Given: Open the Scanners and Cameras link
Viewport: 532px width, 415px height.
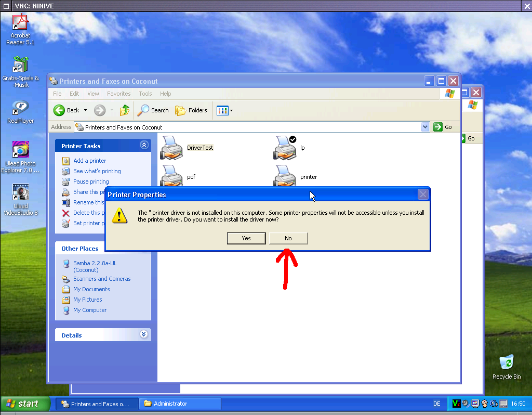Looking at the screenshot, I should click(x=102, y=279).
